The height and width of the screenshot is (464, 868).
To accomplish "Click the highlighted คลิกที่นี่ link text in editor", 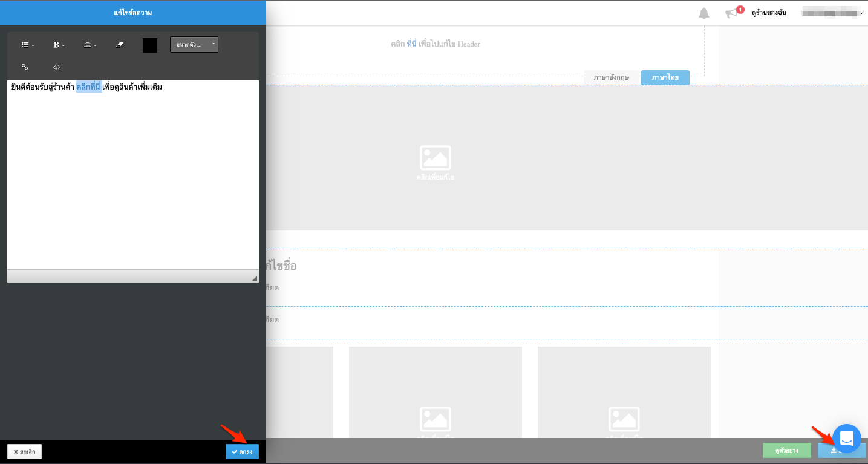I will pyautogui.click(x=89, y=87).
